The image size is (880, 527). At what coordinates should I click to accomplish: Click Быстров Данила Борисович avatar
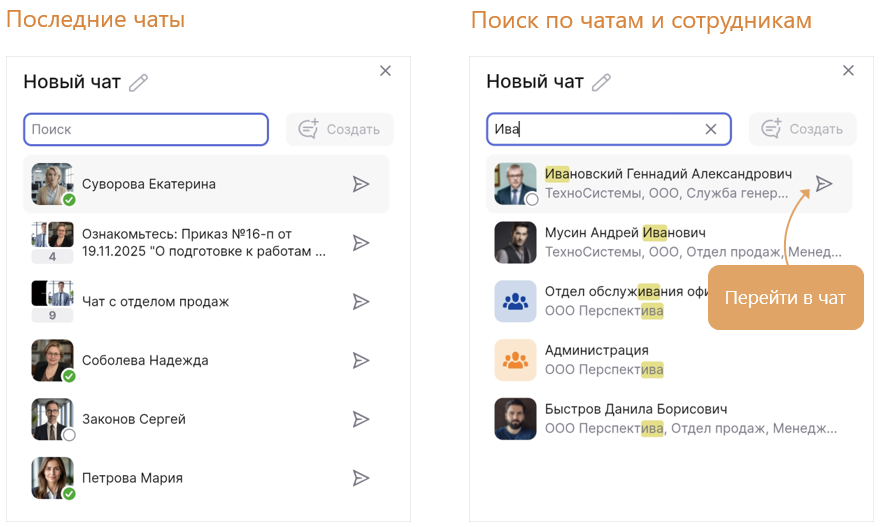pos(515,419)
